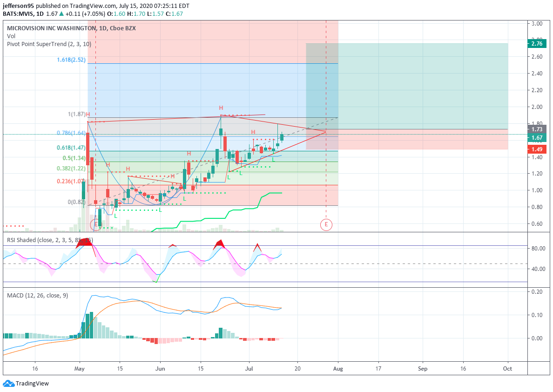The width and height of the screenshot is (553, 392).
Task: Click the Jul date on time axis
Action: click(250, 369)
